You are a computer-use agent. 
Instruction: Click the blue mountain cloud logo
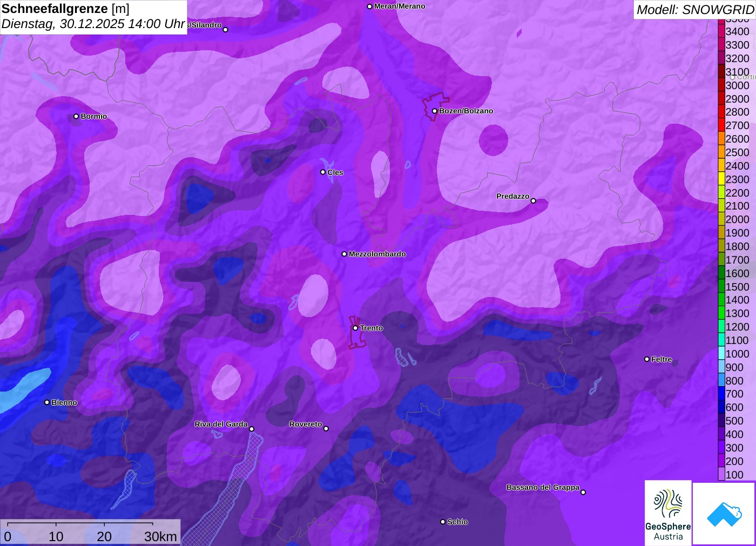pos(724,514)
